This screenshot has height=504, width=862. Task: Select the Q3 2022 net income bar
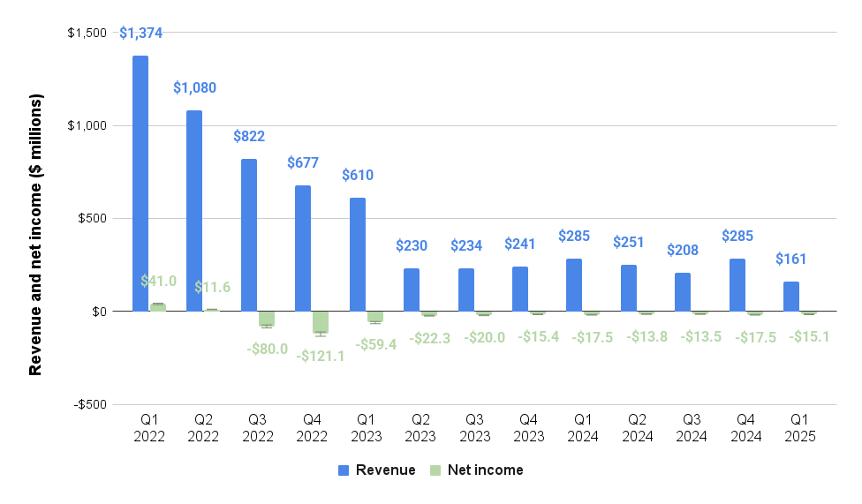pyautogui.click(x=266, y=319)
